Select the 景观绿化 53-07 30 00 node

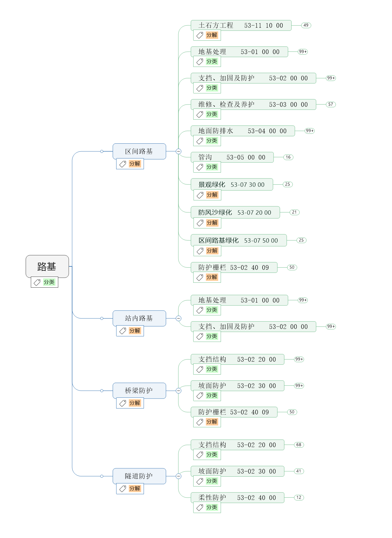(231, 185)
